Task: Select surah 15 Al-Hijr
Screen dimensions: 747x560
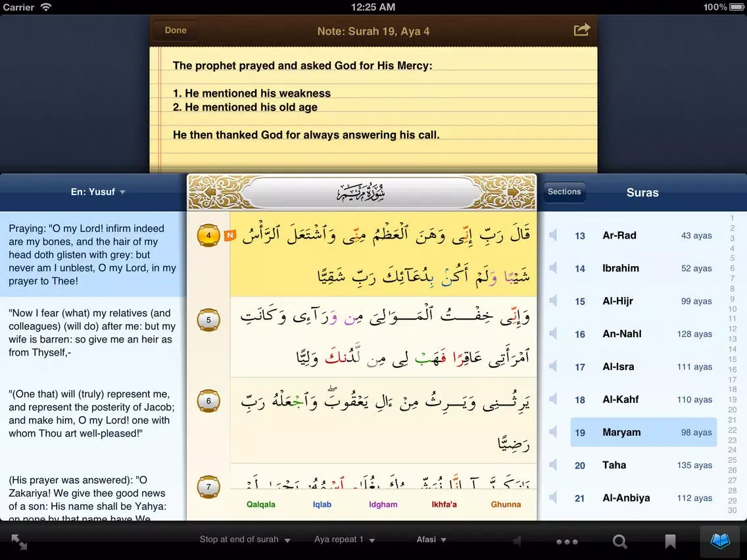Action: point(643,301)
